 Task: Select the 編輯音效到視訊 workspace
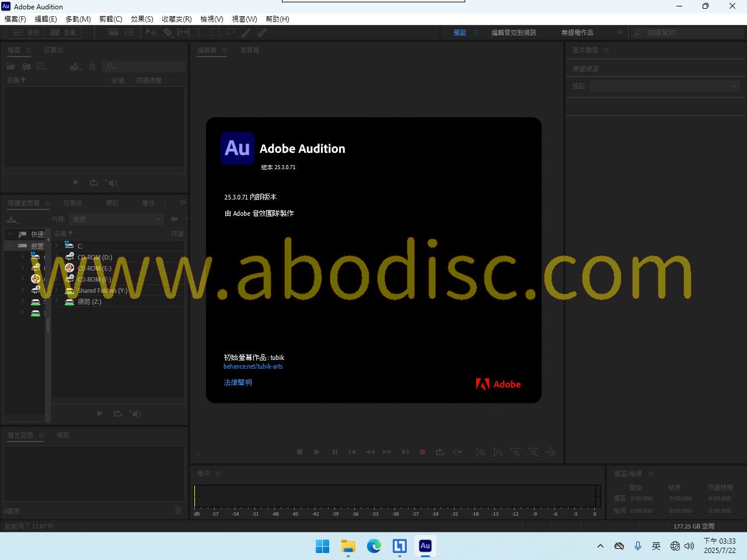(514, 33)
